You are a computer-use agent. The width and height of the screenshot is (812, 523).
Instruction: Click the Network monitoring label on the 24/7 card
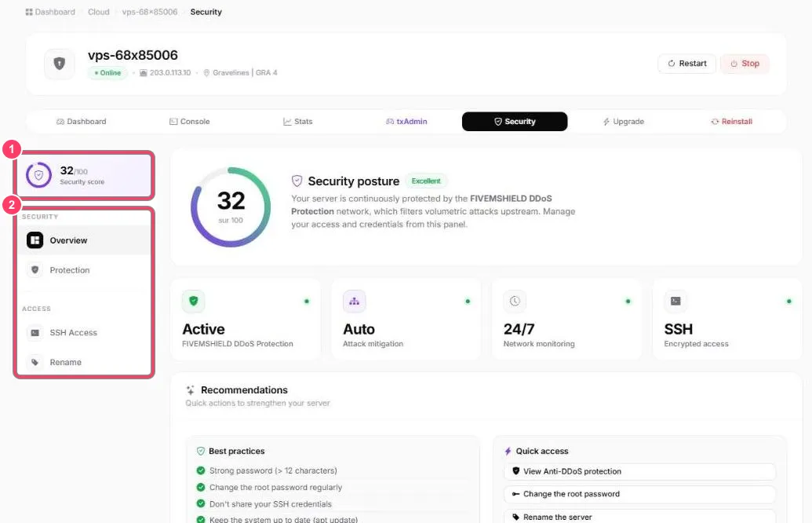(539, 344)
